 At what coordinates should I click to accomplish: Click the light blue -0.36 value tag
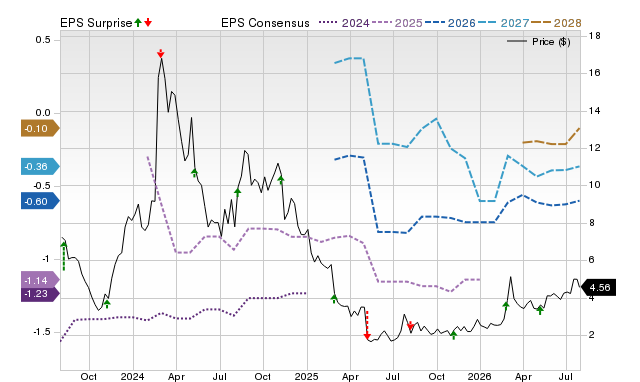pyautogui.click(x=40, y=167)
